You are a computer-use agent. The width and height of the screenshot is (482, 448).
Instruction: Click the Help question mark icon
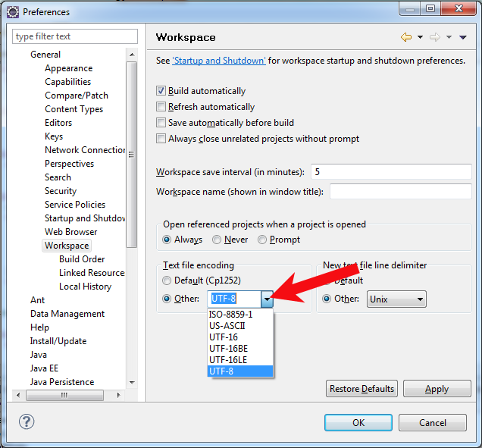coord(27,421)
